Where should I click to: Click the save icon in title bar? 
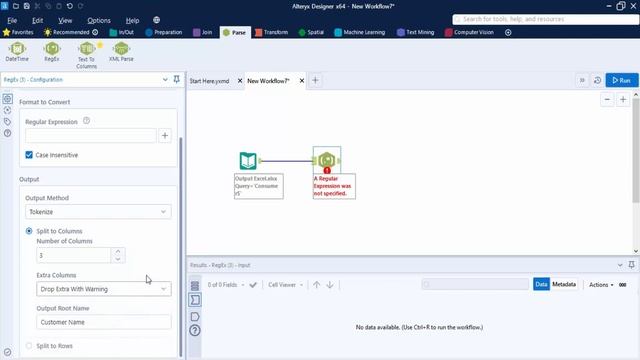pyautogui.click(x=27, y=6)
